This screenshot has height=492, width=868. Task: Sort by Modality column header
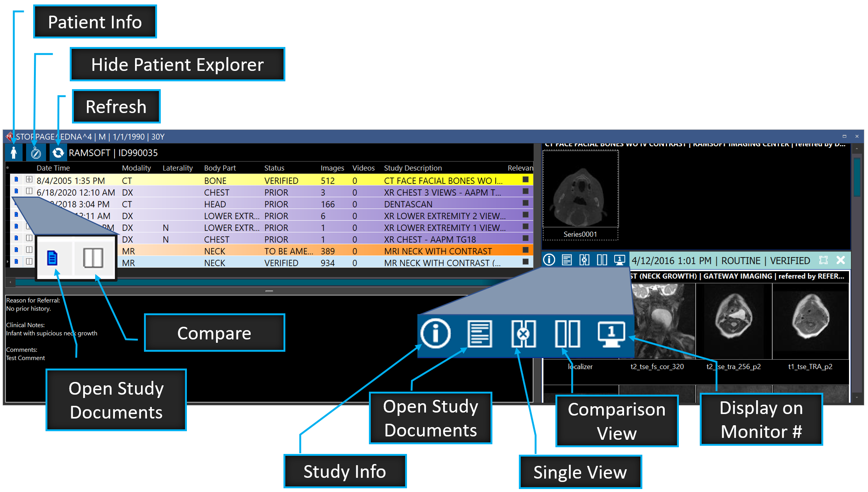click(x=136, y=168)
